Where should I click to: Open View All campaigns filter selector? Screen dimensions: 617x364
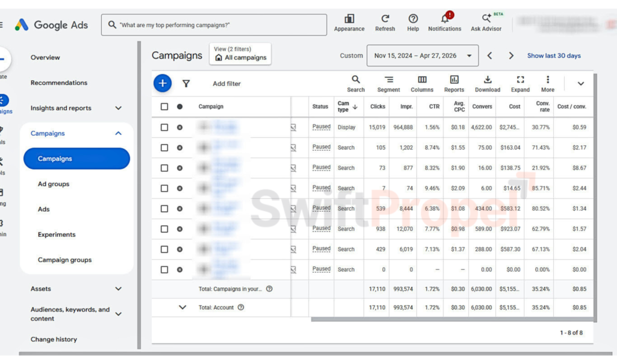click(x=240, y=54)
